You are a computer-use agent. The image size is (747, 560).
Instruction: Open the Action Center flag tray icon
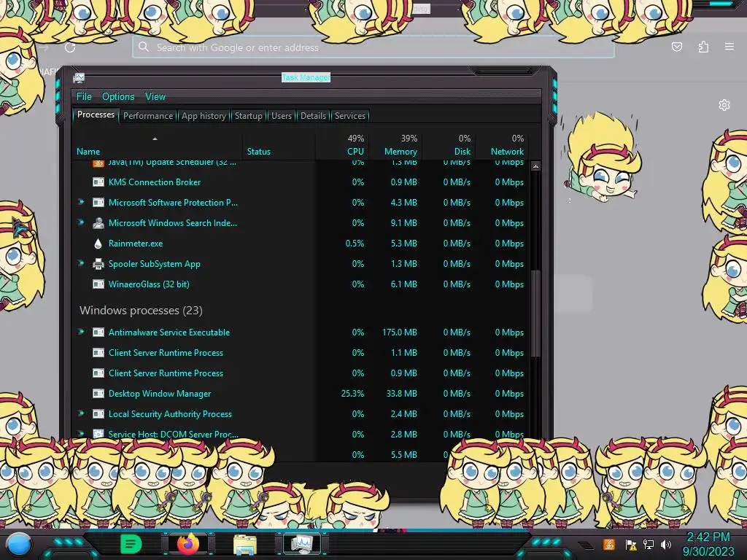[x=630, y=544]
